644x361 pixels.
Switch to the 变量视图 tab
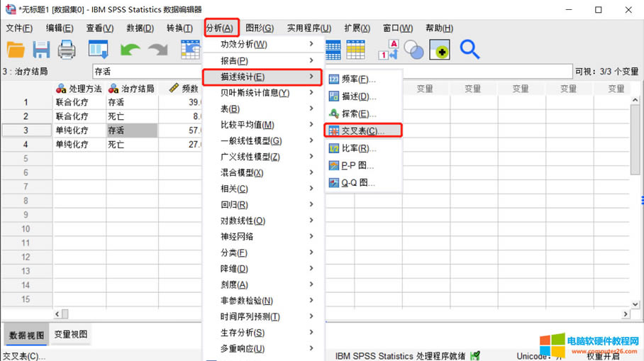pos(72,335)
